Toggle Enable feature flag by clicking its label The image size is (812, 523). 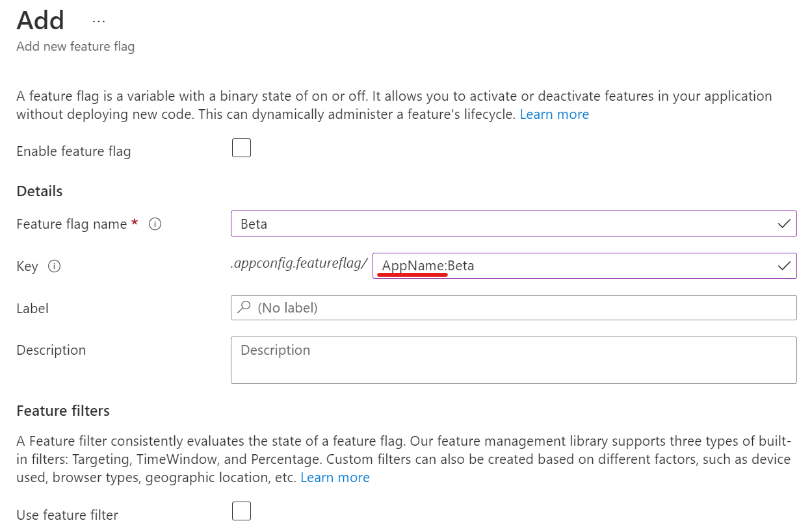[x=73, y=151]
